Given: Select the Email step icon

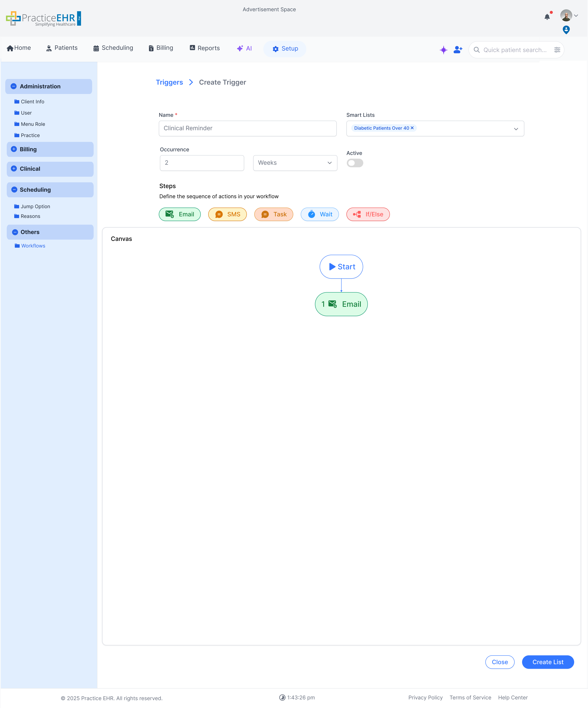Looking at the screenshot, I should pyautogui.click(x=179, y=214).
